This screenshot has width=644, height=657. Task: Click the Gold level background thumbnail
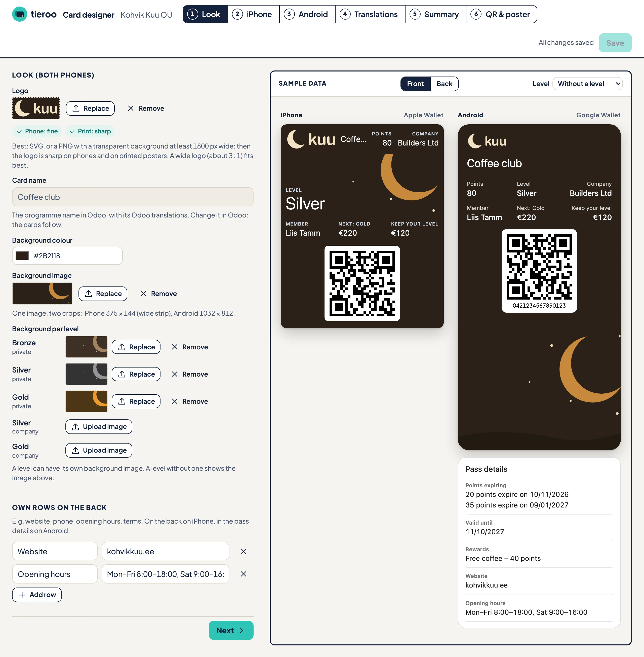[x=86, y=401]
